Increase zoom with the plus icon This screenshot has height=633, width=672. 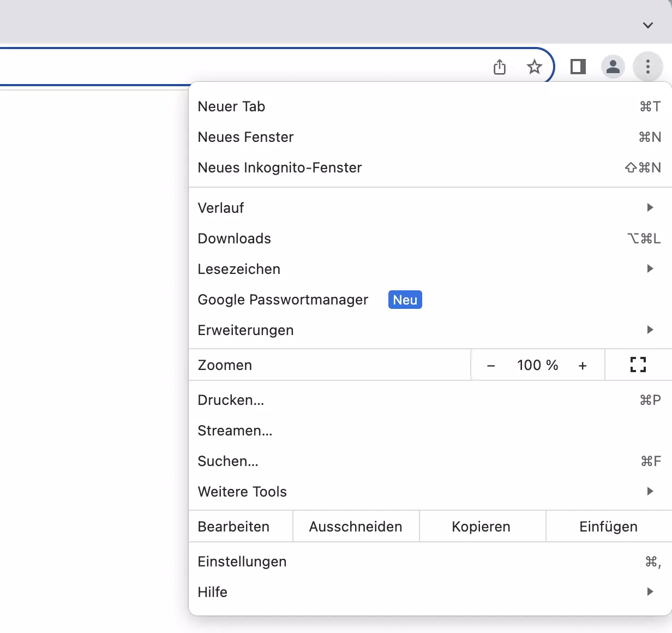583,365
